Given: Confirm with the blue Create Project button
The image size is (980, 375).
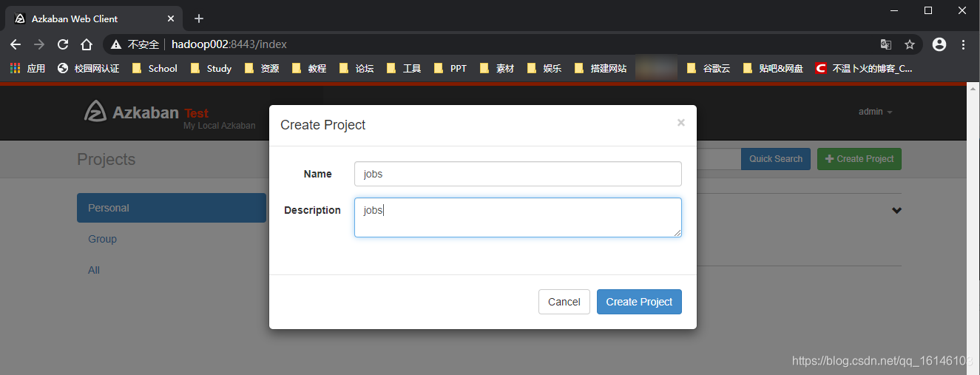Looking at the screenshot, I should click(x=639, y=302).
